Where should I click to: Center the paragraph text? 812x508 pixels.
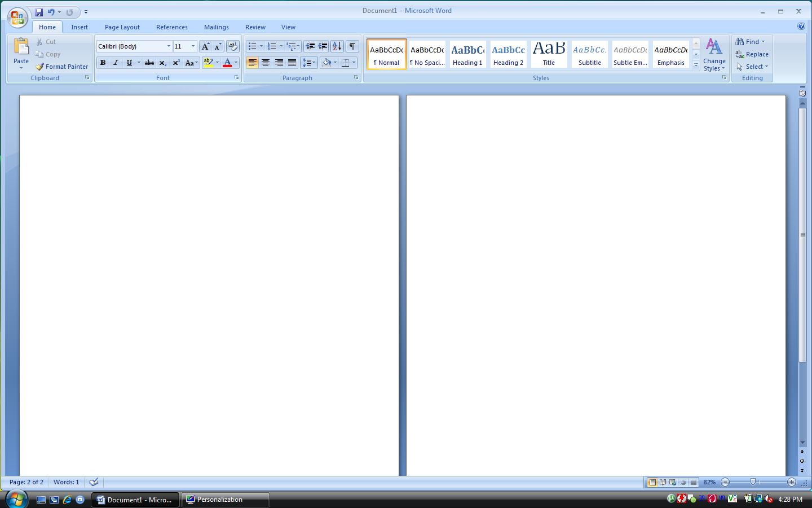point(266,63)
